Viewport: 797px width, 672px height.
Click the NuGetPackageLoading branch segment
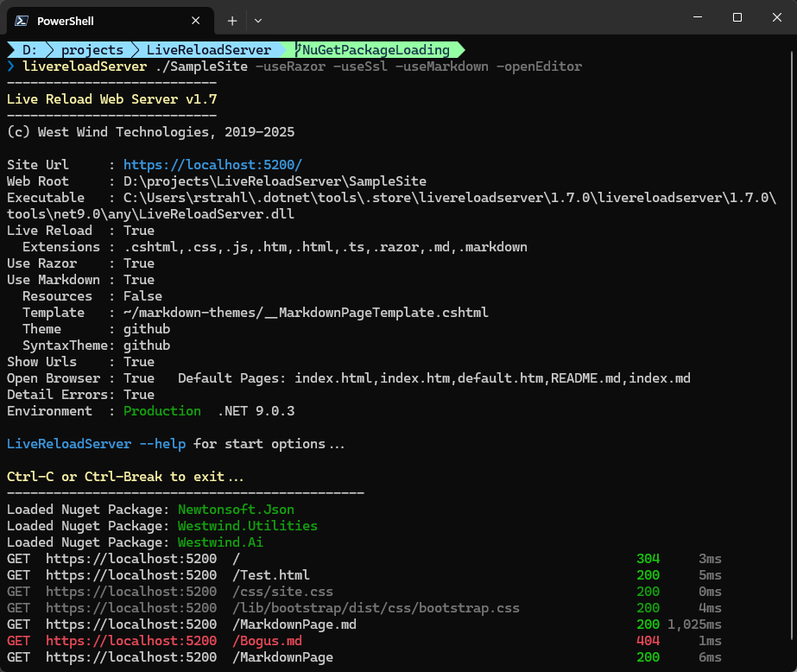point(376,50)
